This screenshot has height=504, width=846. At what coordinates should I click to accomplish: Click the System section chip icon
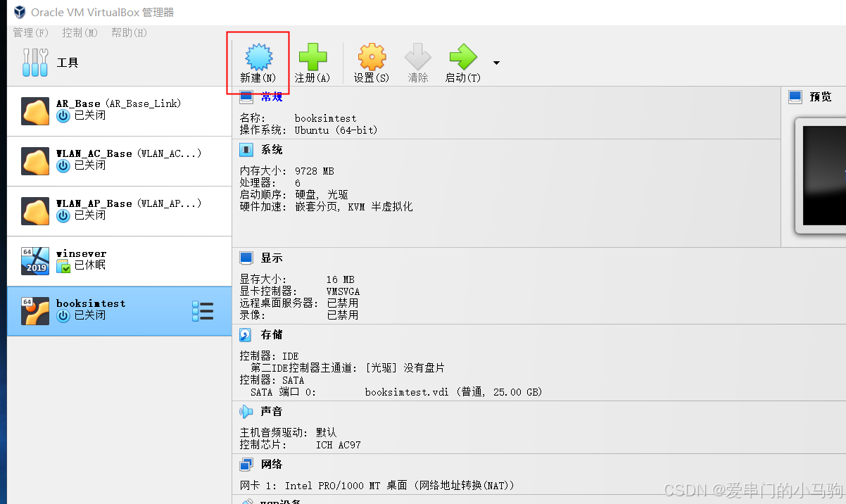coord(246,149)
